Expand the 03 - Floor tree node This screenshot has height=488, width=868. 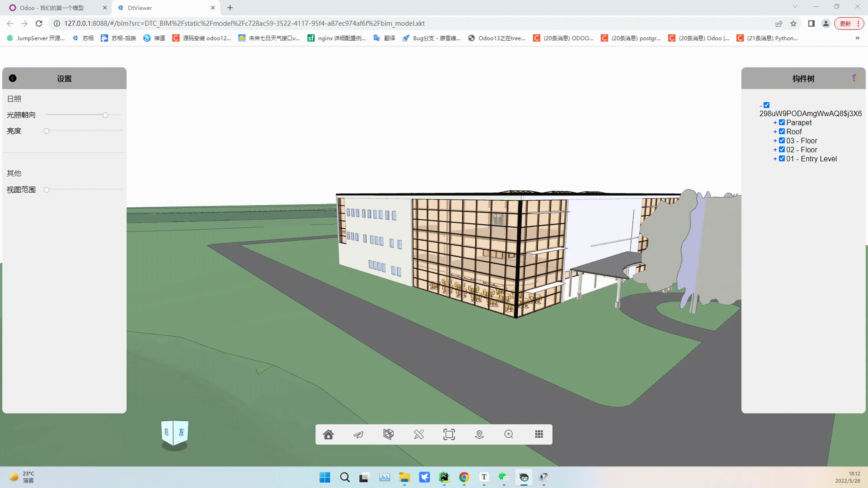(775, 141)
